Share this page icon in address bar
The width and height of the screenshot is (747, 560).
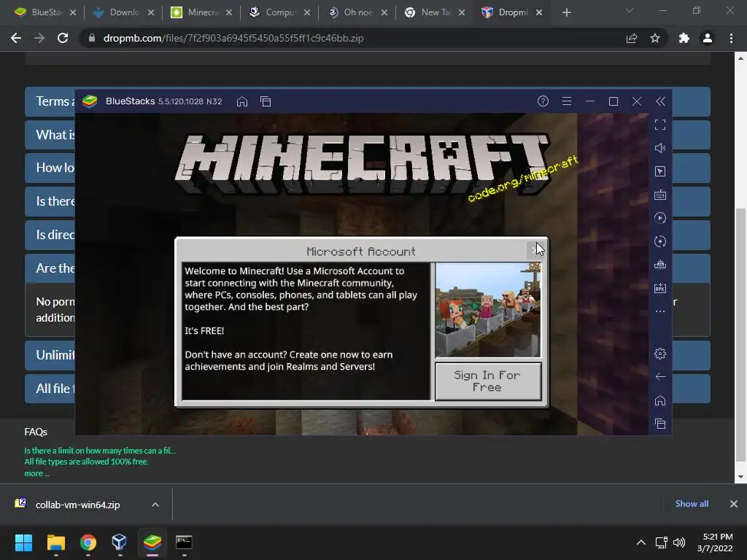(x=632, y=38)
